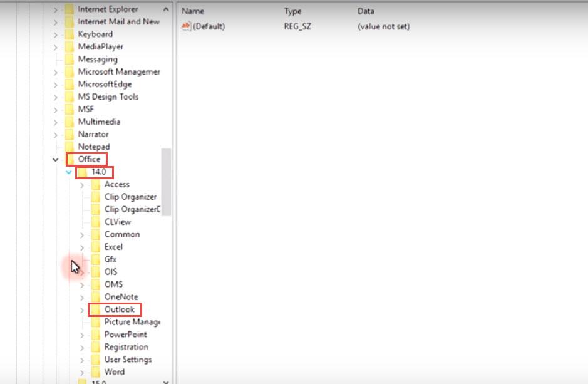This screenshot has width=588, height=384.
Task: Click the MediaPlayer folder icon
Action: pos(70,47)
